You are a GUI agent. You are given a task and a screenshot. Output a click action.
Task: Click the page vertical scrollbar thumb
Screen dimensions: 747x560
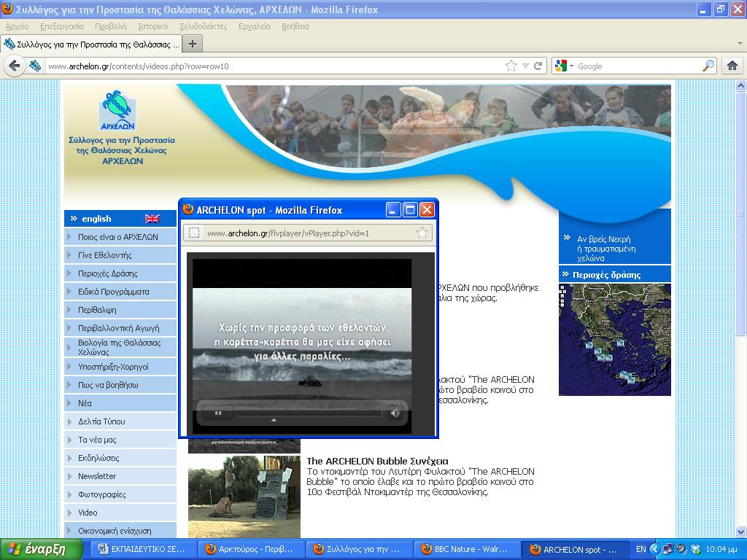click(x=741, y=214)
